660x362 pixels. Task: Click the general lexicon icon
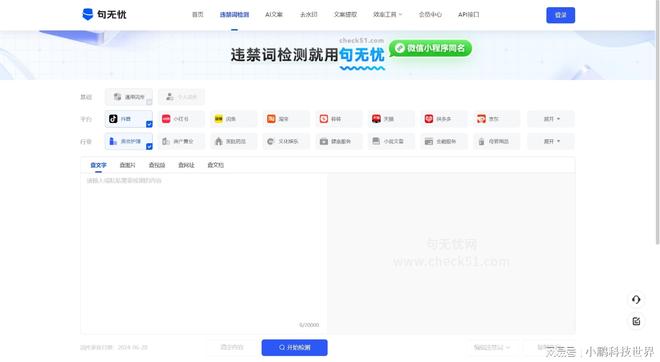pos(117,97)
